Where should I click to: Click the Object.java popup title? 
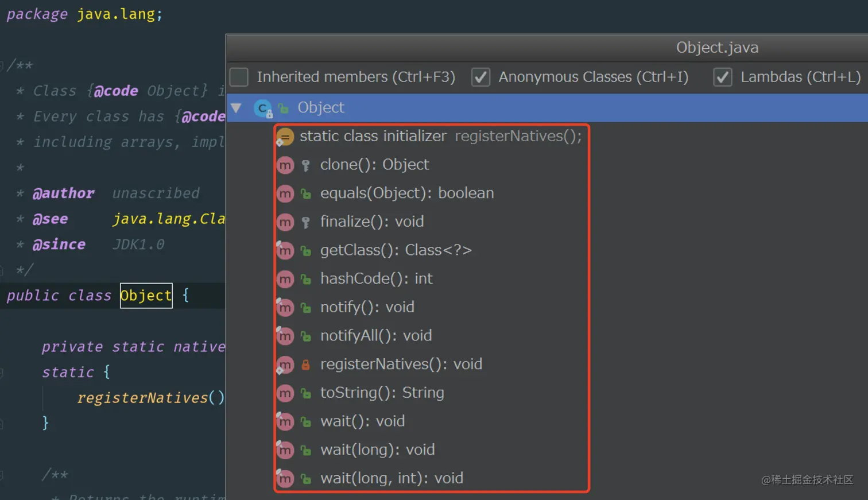pyautogui.click(x=716, y=48)
